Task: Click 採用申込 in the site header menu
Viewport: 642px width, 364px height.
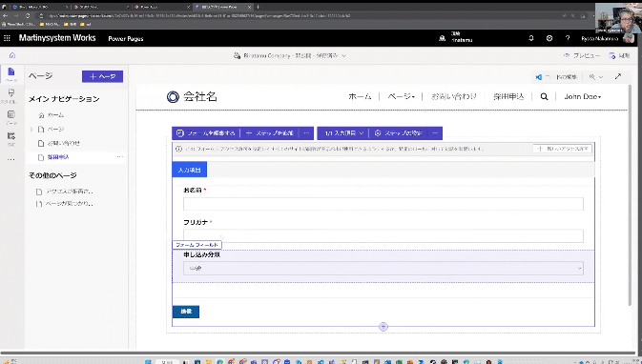Action: (x=508, y=96)
